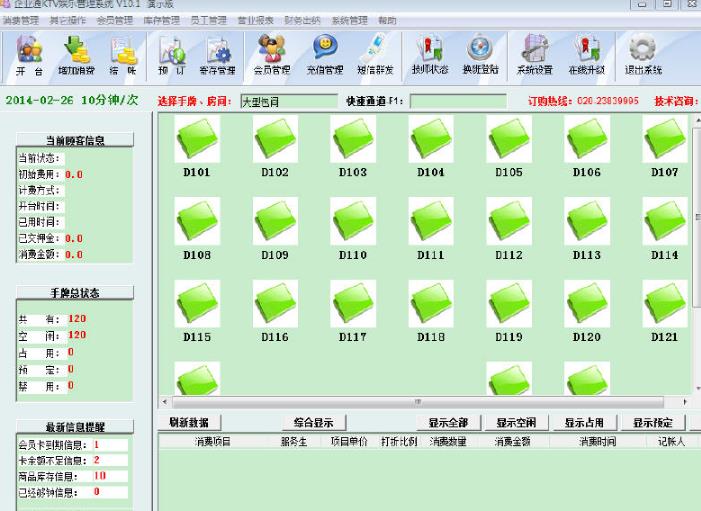Click the 消费时间 column header
Image resolution: width=701 pixels, height=511 pixels.
pos(598,442)
